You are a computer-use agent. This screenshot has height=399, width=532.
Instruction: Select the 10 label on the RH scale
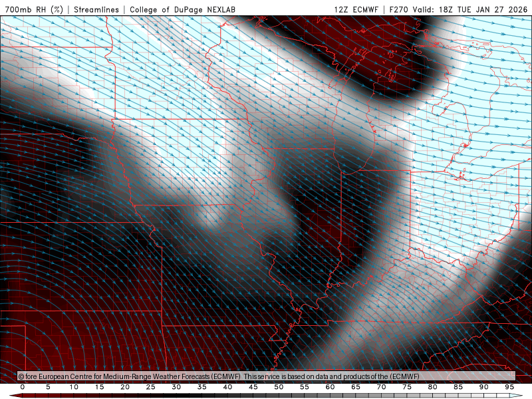[x=74, y=387]
